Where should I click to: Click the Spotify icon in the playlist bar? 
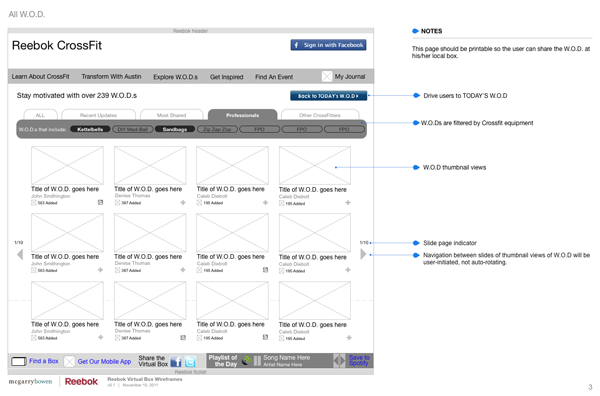pyautogui.click(x=247, y=360)
